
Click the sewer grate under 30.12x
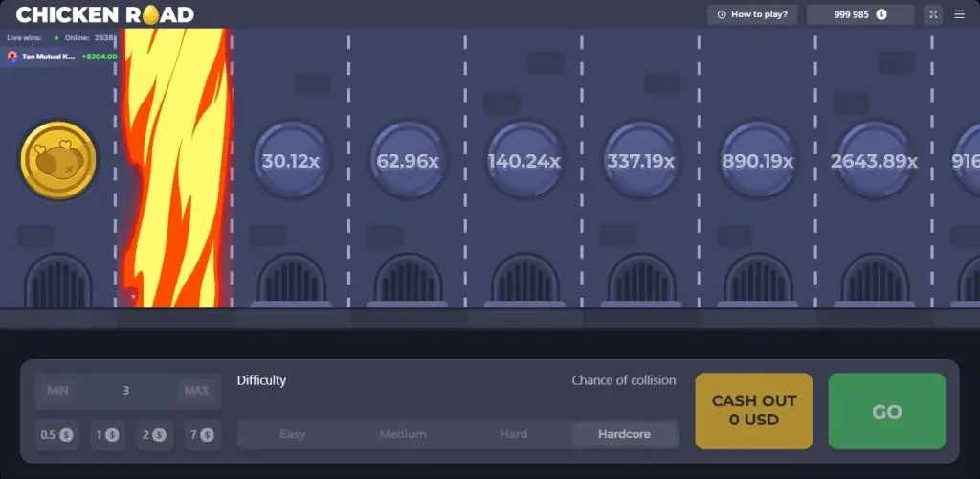[291, 280]
